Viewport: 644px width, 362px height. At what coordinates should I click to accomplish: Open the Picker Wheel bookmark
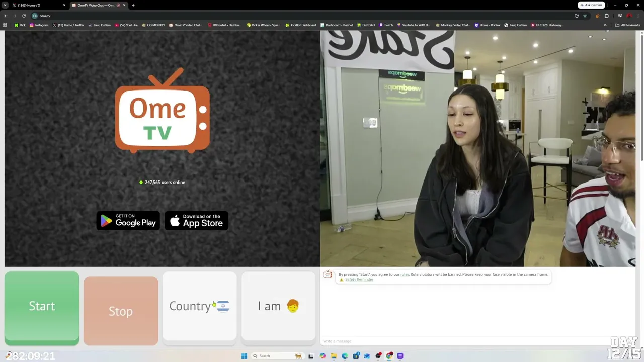coord(263,25)
